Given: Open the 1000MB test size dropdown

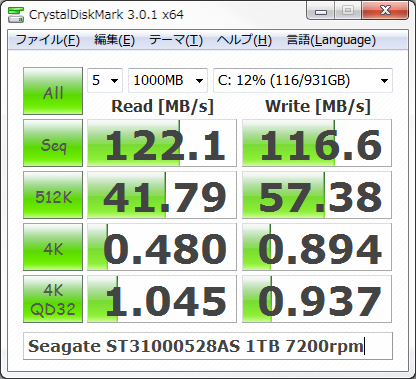Looking at the screenshot, I should 168,80.
